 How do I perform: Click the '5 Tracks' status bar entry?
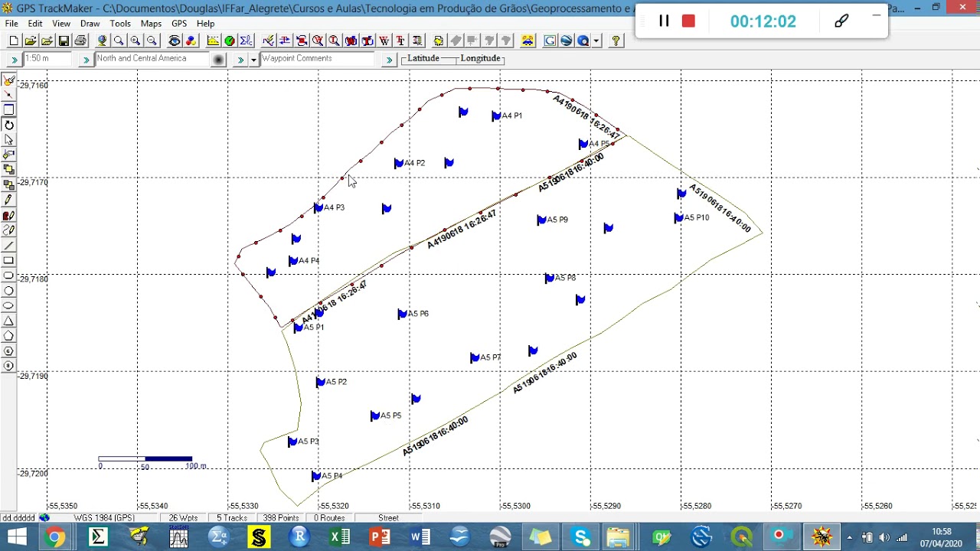tap(231, 518)
